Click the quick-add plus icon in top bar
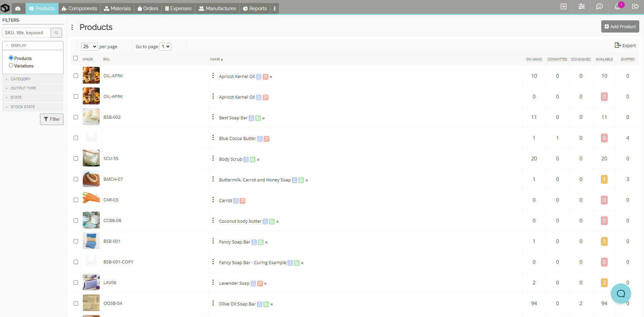Screen dimensions: 644x317 (563, 6)
